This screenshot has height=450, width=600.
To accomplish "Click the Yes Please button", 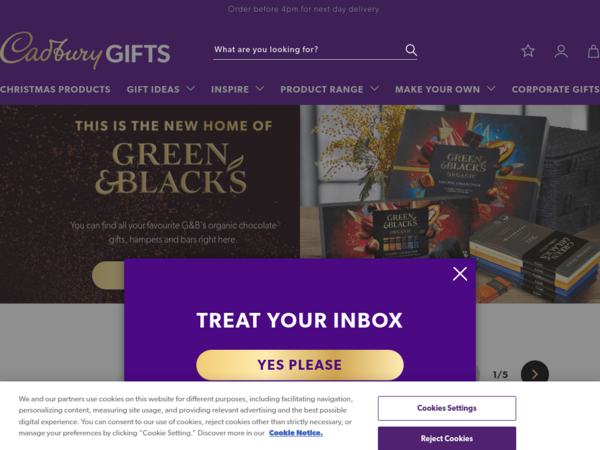I will pos(300,365).
